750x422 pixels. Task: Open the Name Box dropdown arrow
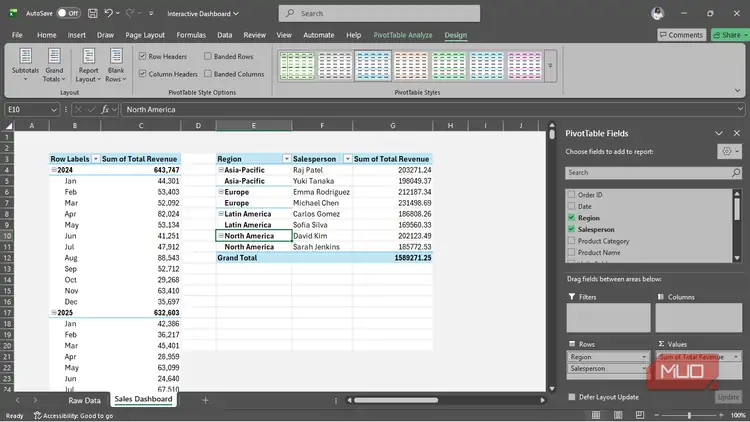coord(54,110)
